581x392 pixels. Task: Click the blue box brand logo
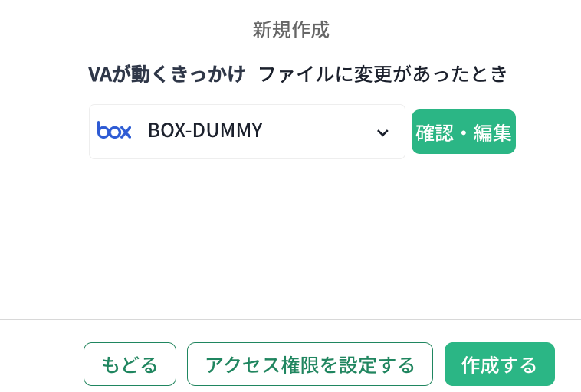pos(114,131)
